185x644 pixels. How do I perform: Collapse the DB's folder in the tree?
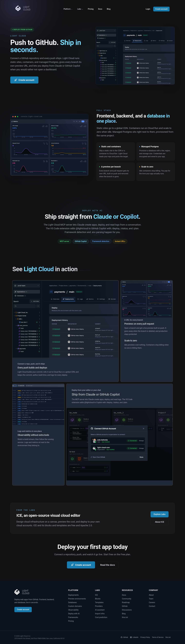[16, 319]
